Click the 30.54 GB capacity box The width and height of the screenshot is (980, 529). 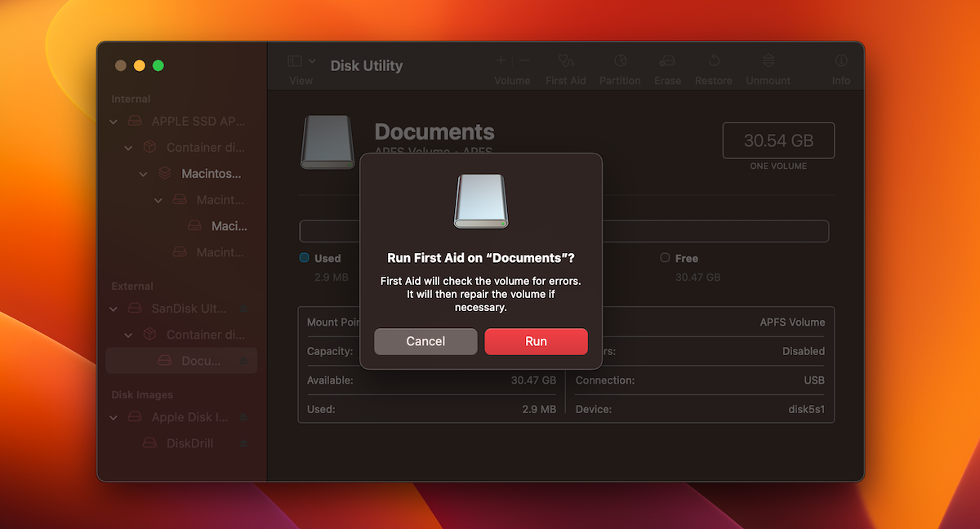point(778,140)
